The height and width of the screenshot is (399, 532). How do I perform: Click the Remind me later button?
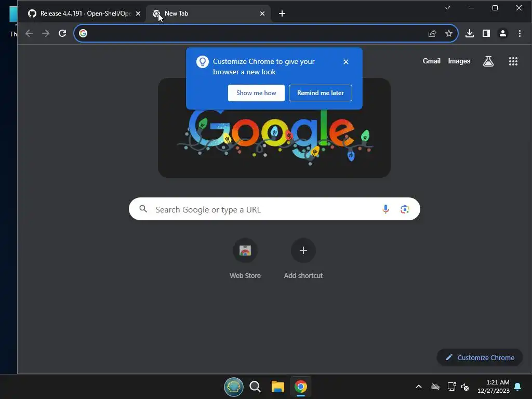[x=320, y=93]
